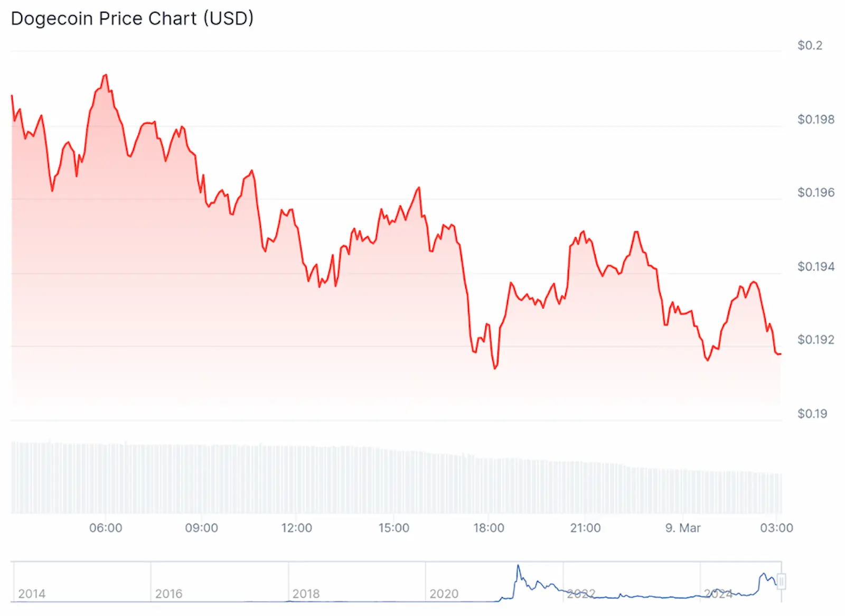Click the 09:00 time axis label
The height and width of the screenshot is (616, 845).
click(201, 528)
